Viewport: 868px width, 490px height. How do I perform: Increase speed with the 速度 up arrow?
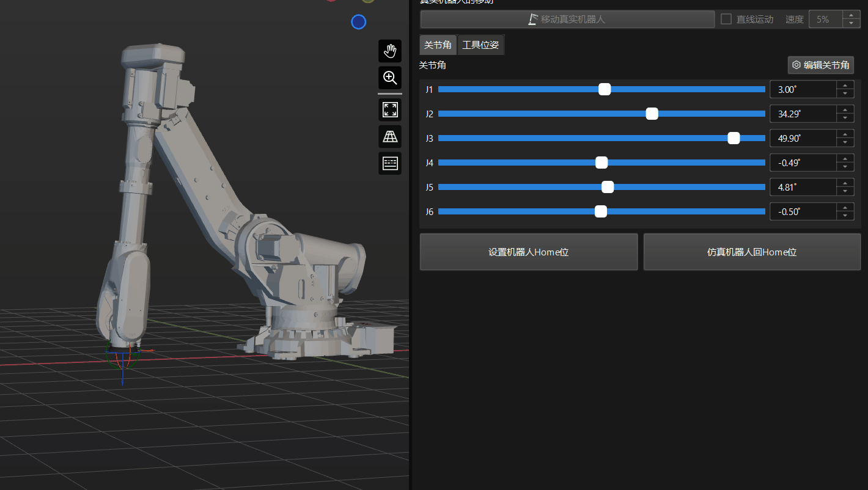[x=851, y=15]
